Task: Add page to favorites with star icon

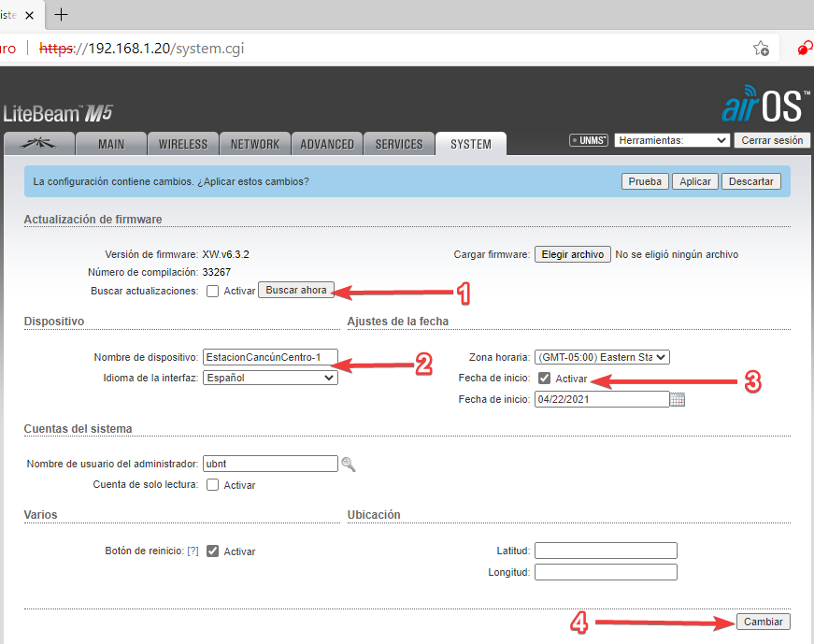Action: pos(761,49)
